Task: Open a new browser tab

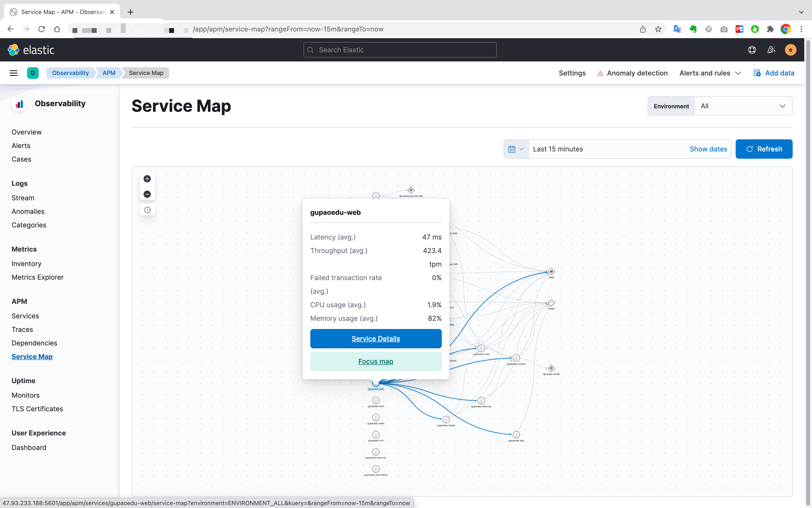Action: point(130,12)
